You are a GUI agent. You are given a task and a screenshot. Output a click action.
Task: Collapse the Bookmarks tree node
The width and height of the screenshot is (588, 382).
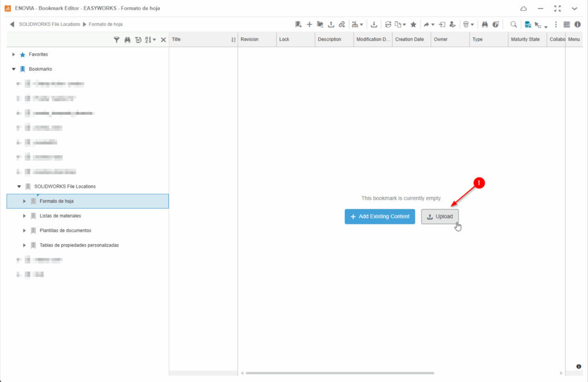(14, 69)
